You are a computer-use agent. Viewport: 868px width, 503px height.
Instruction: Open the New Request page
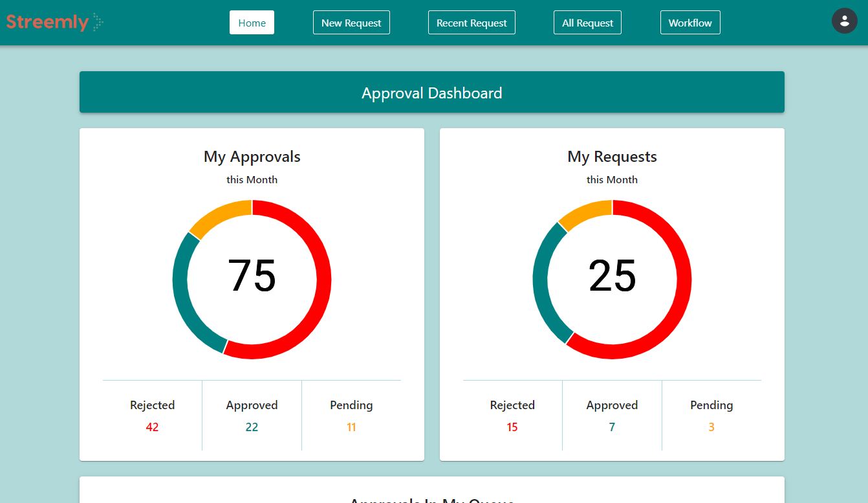coord(351,23)
